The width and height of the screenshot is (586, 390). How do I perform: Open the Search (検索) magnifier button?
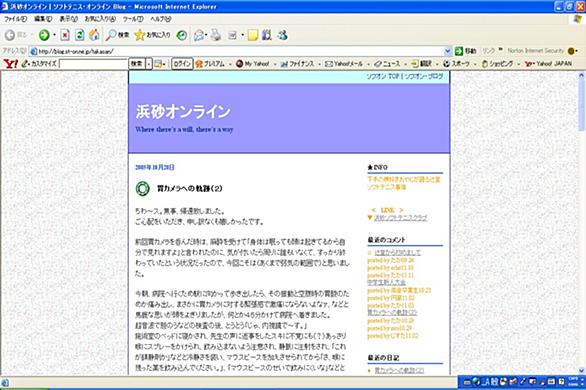pos(117,35)
